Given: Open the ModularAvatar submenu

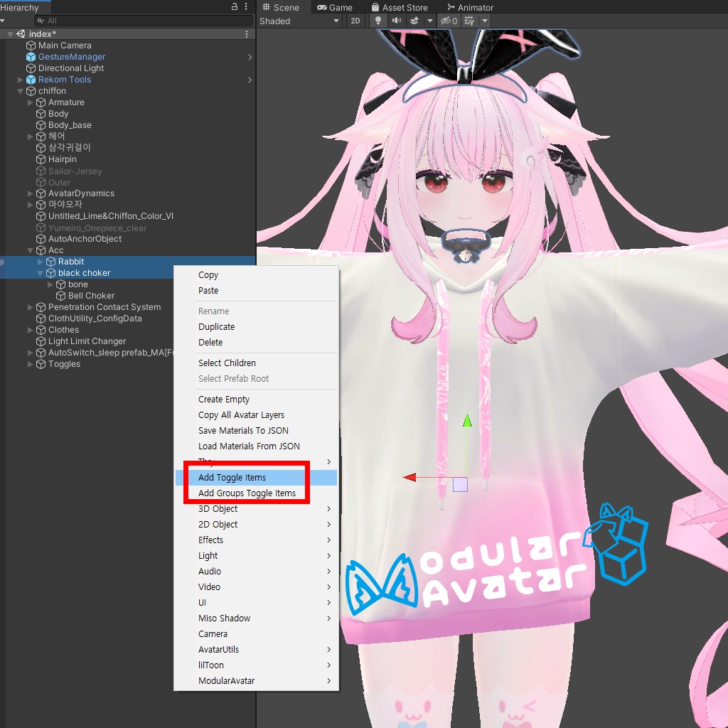Looking at the screenshot, I should tap(256, 681).
